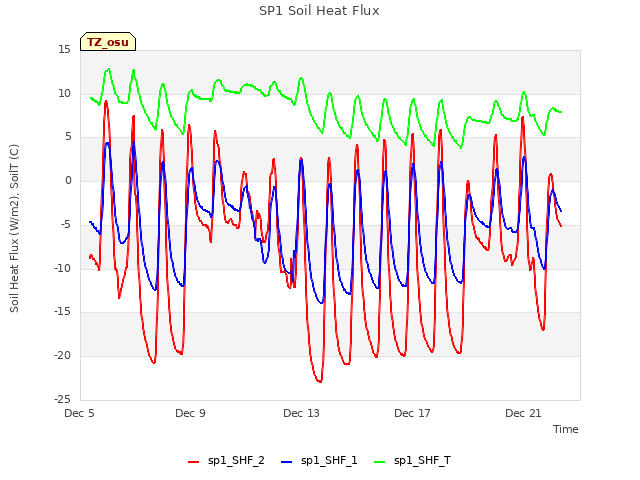
Task: Click red sp1_SHF_2 legend swatch
Action: 193,462
